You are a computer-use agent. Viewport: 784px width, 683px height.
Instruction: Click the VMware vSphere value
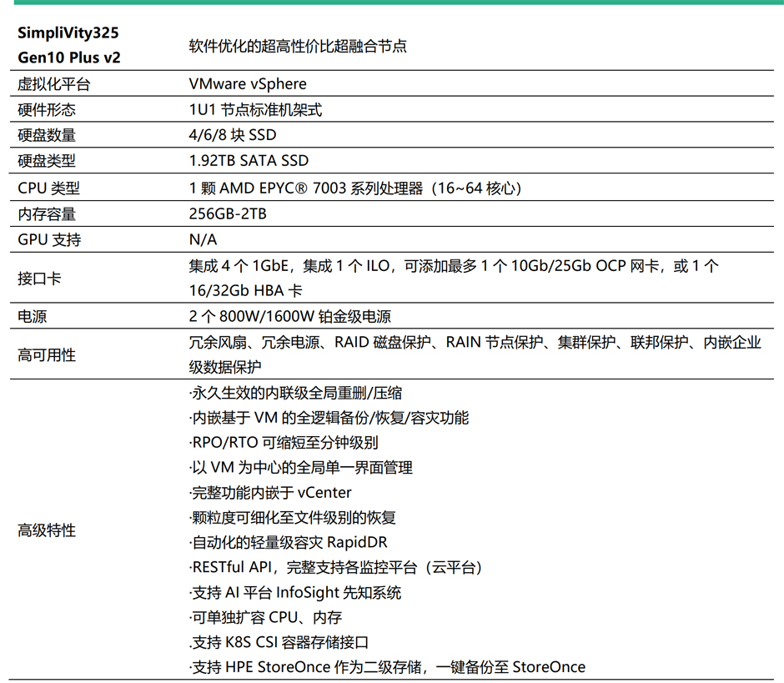coord(248,83)
